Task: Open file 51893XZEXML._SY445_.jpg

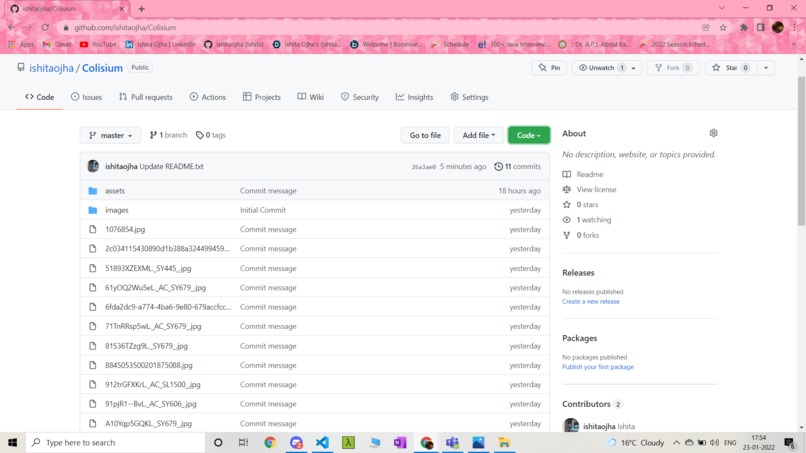Action: point(148,268)
